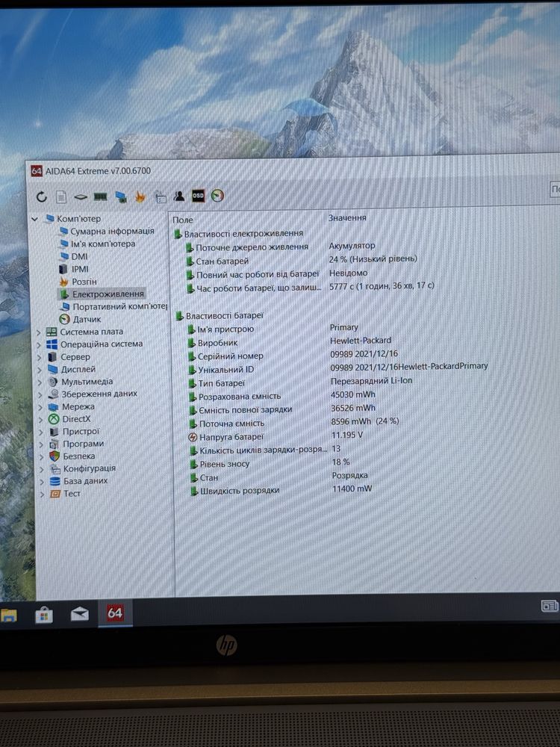This screenshot has width=560, height=747.
Task: Expand the Мультимедіа tree node
Action: pos(40,382)
